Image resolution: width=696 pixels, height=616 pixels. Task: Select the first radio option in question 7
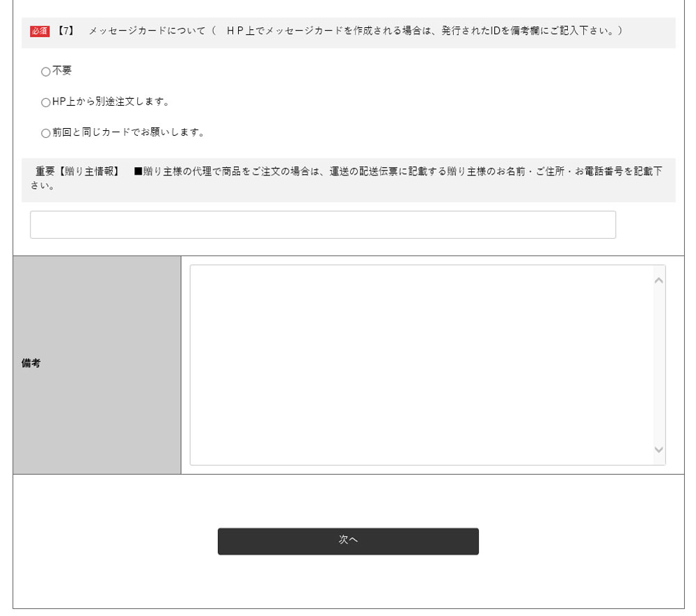coord(45,71)
